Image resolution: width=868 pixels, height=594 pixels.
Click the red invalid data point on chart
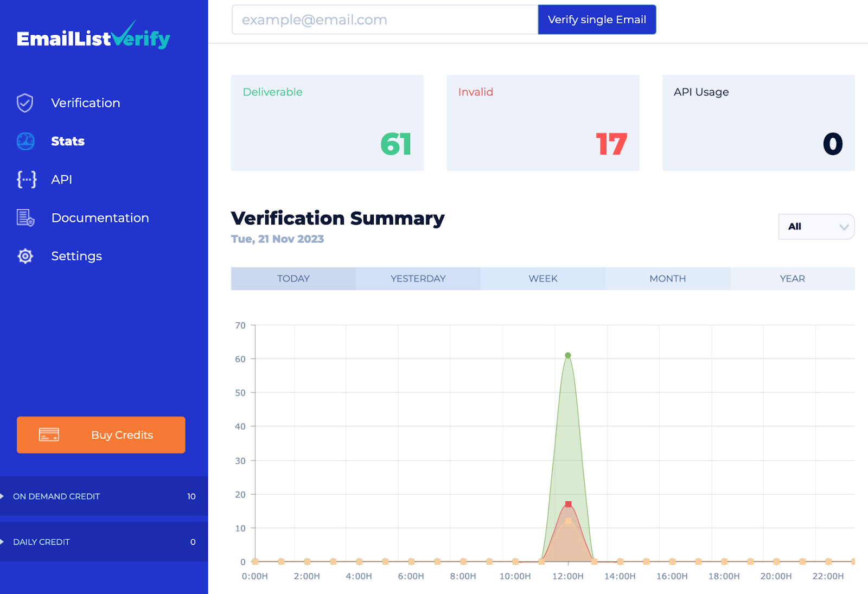point(568,504)
